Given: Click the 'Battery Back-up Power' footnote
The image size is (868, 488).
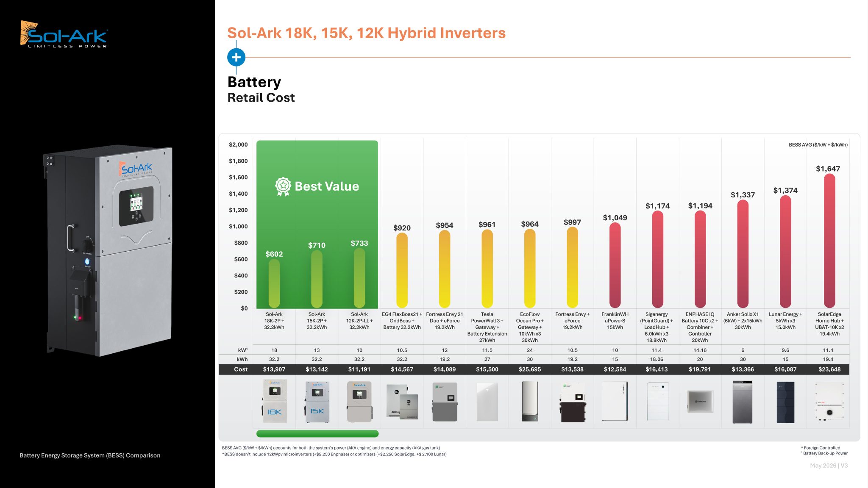Looking at the screenshot, I should click(824, 453).
